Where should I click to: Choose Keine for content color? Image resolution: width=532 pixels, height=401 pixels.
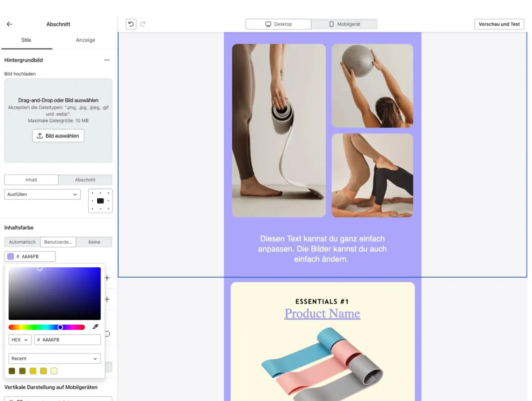94,242
